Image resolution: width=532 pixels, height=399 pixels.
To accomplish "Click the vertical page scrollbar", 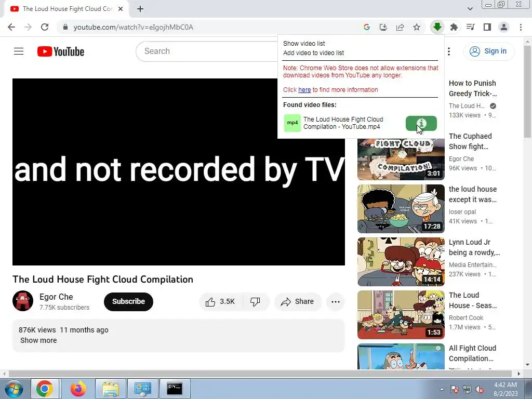I will click(x=528, y=91).
